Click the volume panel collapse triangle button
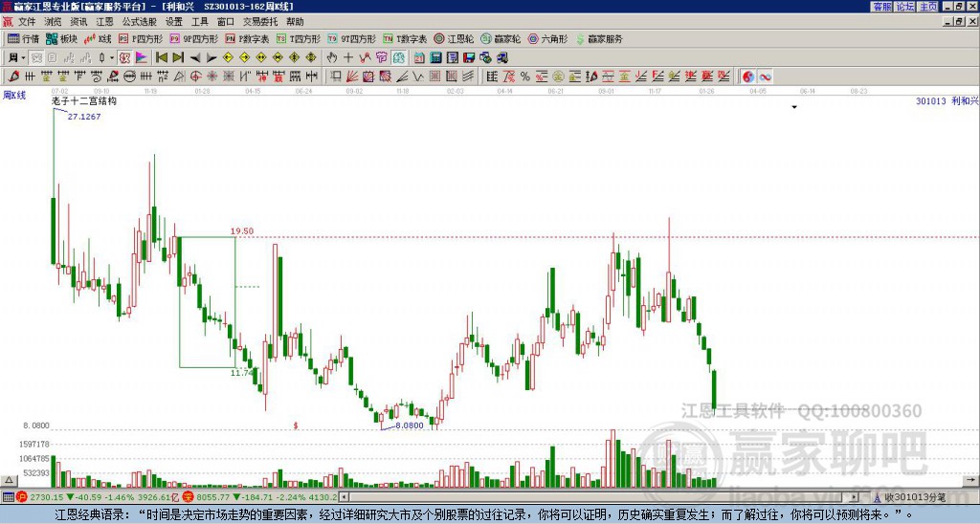Screen dimensions: 980x524 (8, 481)
